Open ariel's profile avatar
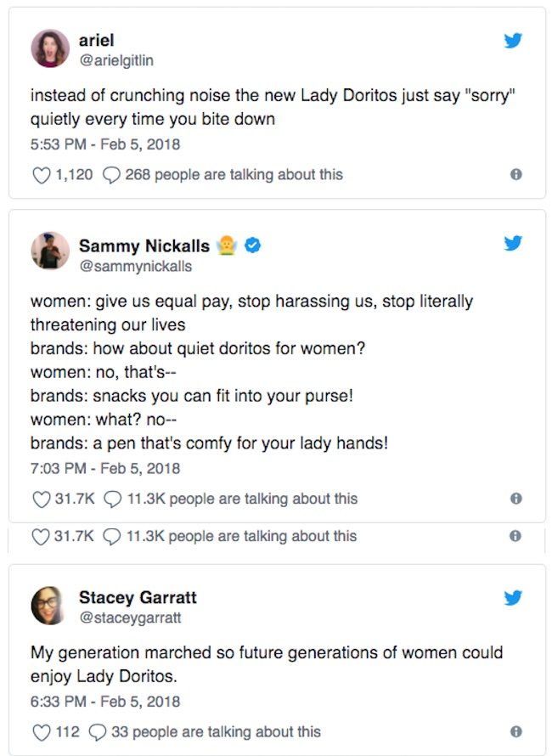 (50, 48)
